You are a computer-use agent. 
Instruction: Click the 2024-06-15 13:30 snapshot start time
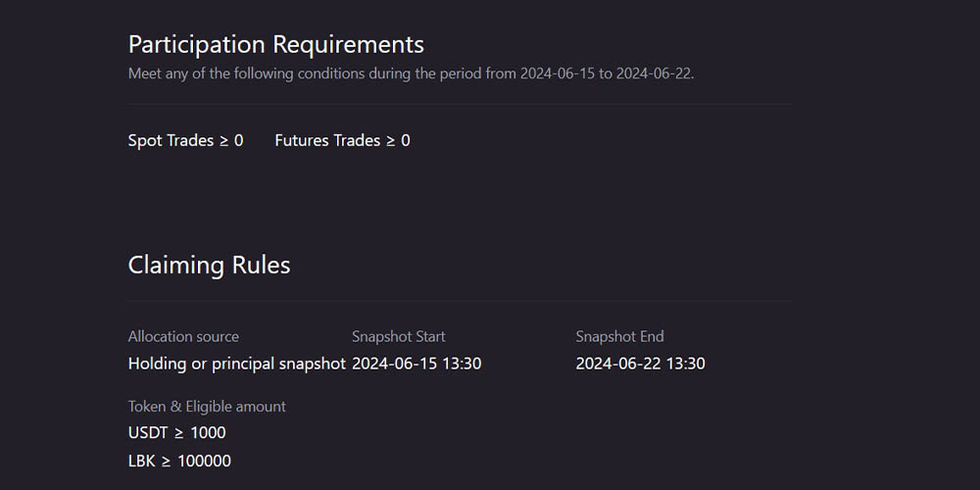coord(416,364)
